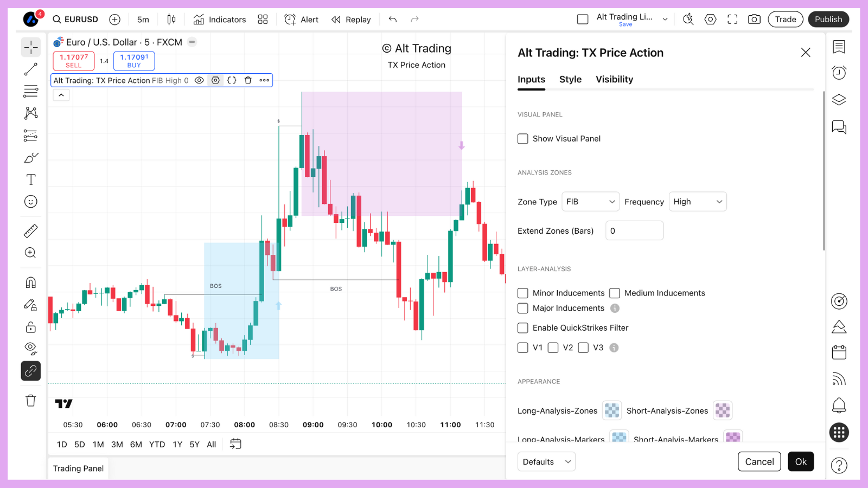Remove all drawings with the trash icon
868x488 pixels.
pyautogui.click(x=31, y=400)
